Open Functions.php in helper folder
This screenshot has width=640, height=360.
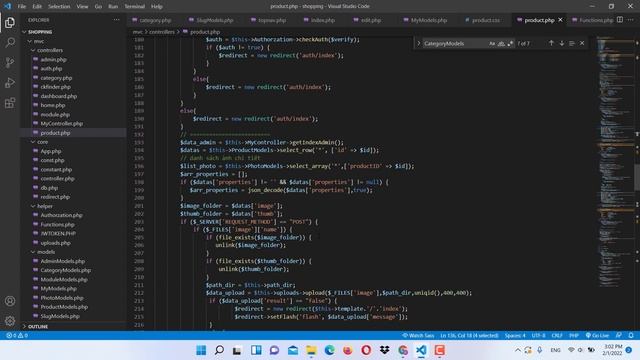(x=57, y=224)
